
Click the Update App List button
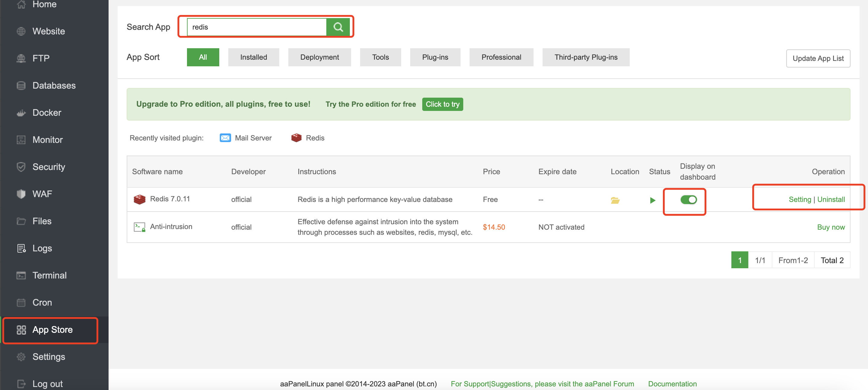[x=818, y=58]
